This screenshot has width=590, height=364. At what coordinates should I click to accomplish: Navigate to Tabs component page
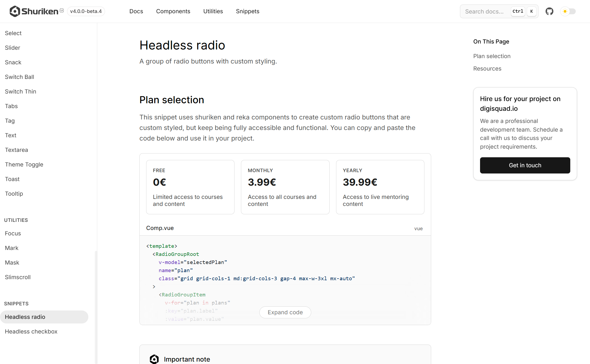click(11, 106)
